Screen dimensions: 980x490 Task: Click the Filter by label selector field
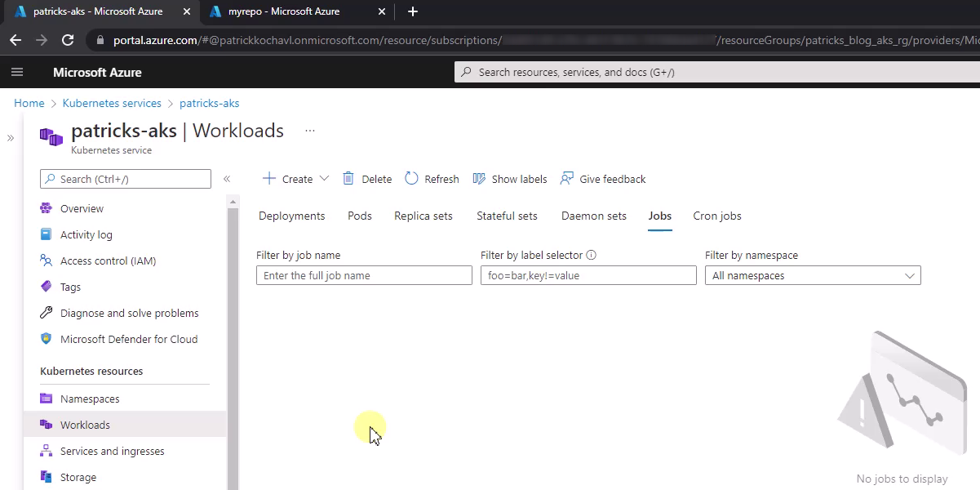coord(588,276)
